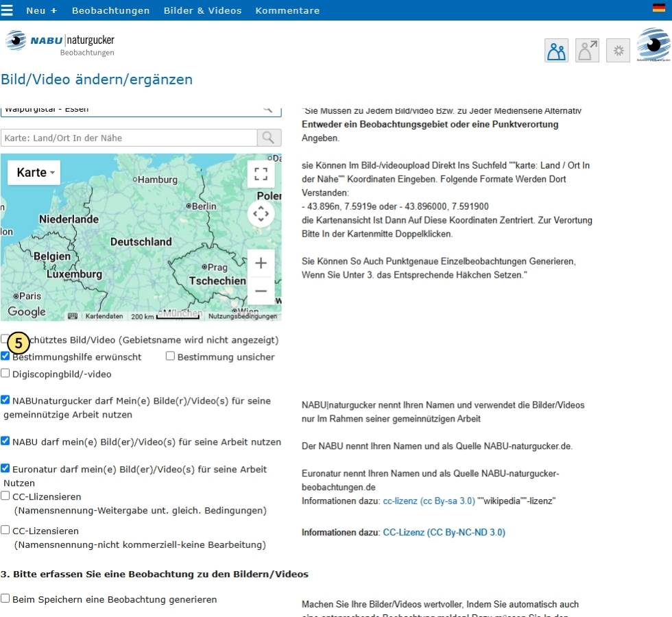This screenshot has height=617, width=672.
Task: Open the hamburger menu icon
Action: pos(6,10)
